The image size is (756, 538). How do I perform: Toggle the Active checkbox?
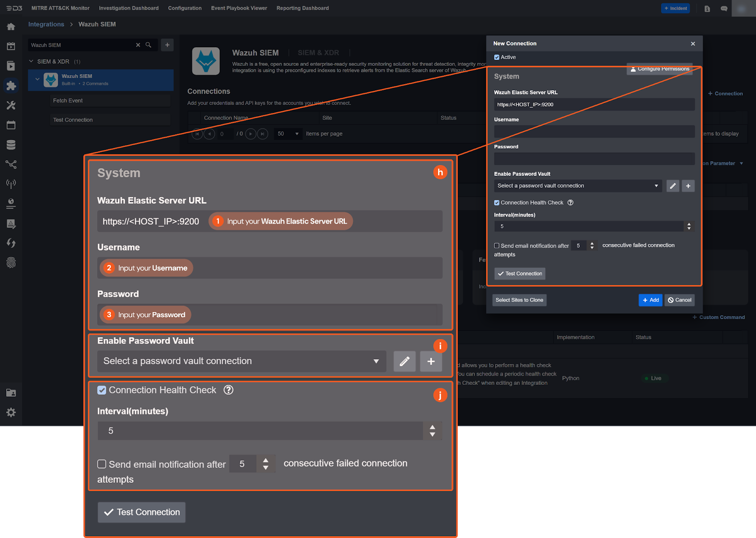[x=497, y=57]
